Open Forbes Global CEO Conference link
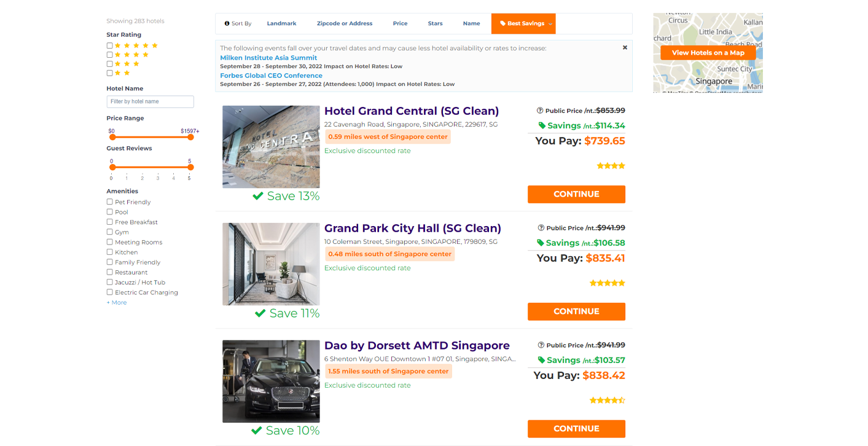The width and height of the screenshot is (868, 446). click(271, 76)
